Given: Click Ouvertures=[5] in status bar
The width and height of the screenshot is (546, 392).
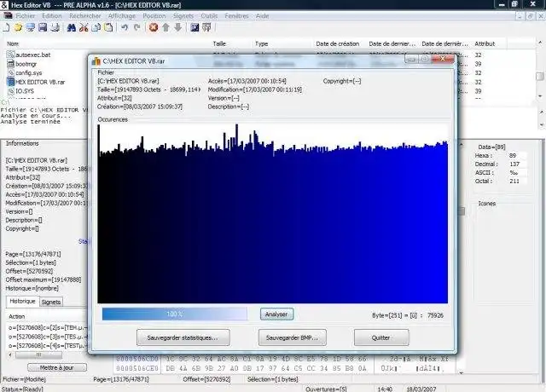Looking at the screenshot, I should point(326,389).
